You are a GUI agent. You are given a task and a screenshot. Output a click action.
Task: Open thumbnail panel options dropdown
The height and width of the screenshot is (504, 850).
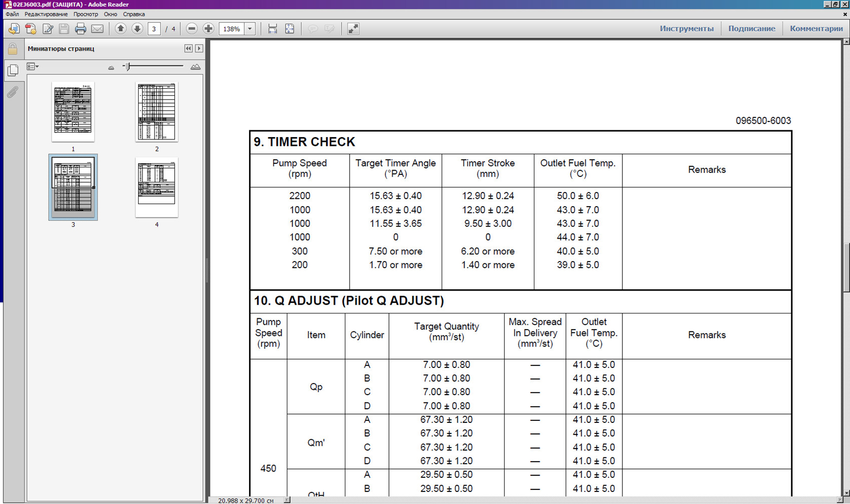33,67
